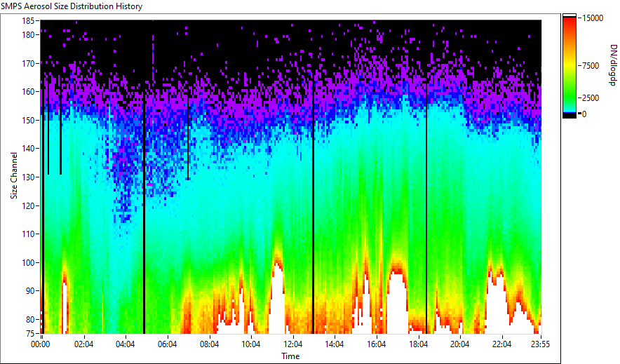This screenshot has height=364, width=620.
Task: Click the 7500 color scale value
Action: pyautogui.click(x=591, y=66)
